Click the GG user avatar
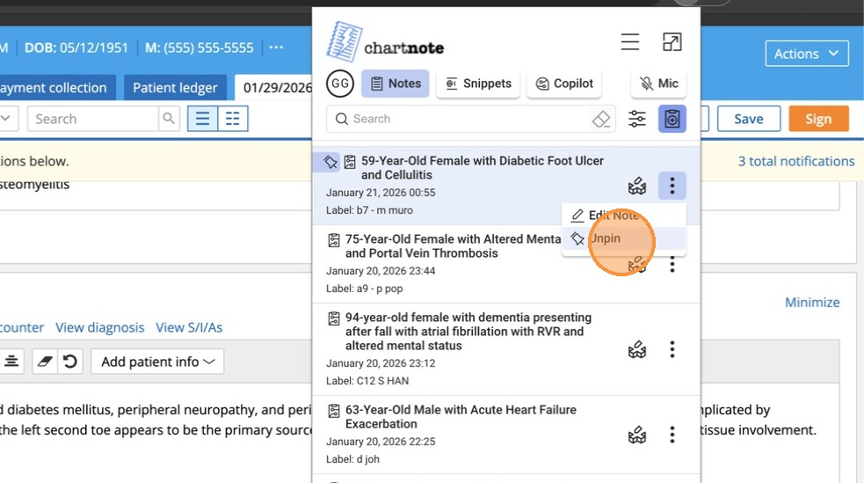This screenshot has height=484, width=864. point(340,84)
